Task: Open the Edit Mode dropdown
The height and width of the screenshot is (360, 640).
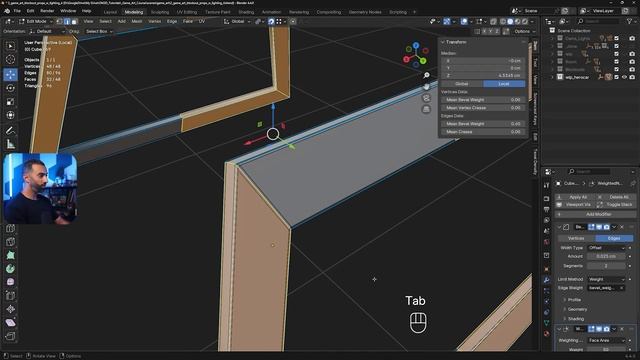Action: pyautogui.click(x=36, y=21)
